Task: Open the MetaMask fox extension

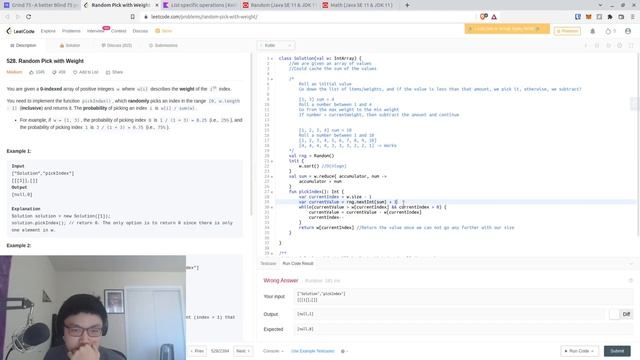Action: [x=589, y=17]
